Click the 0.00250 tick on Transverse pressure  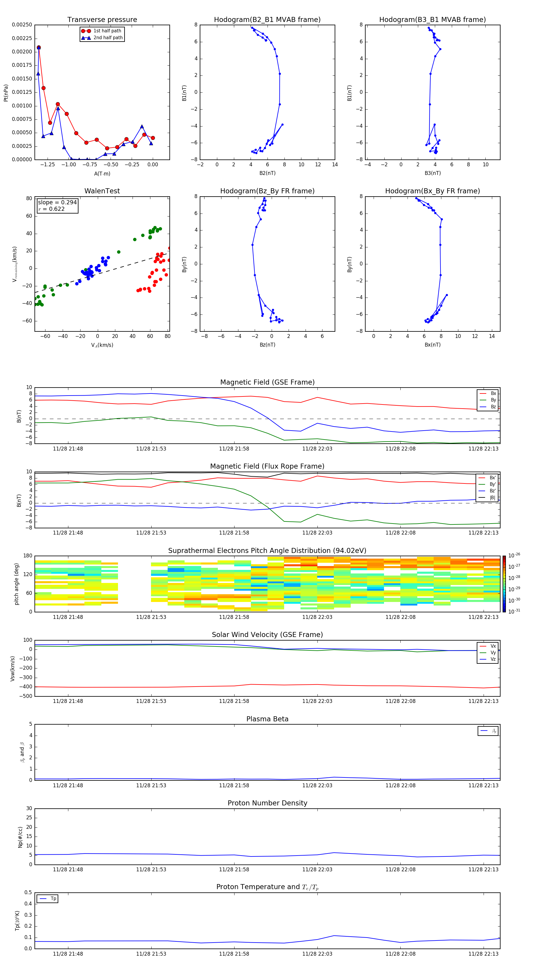pos(22,25)
